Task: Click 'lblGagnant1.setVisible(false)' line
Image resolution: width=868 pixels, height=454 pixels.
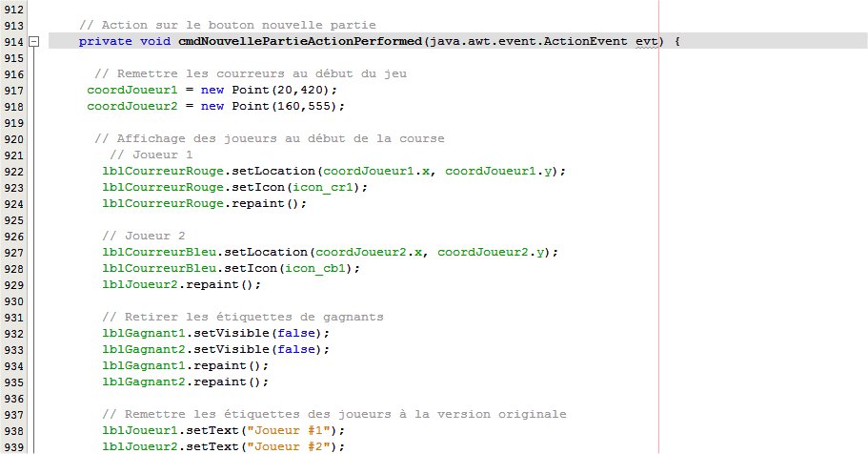Action: pyautogui.click(x=216, y=333)
